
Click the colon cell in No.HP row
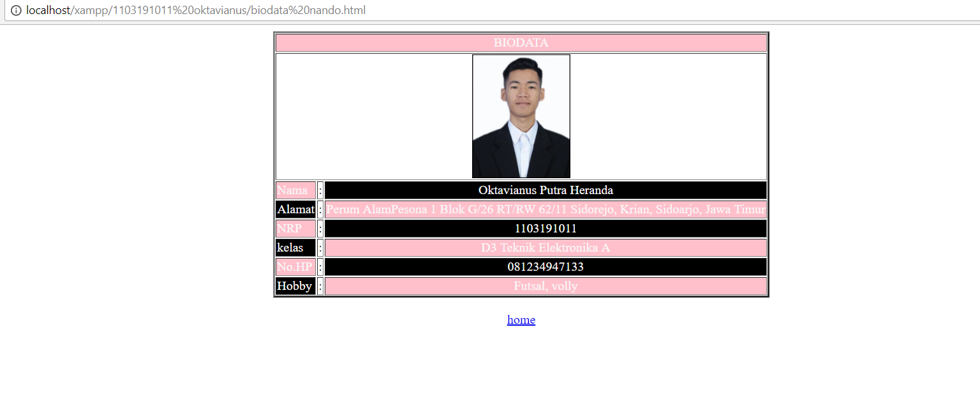[320, 267]
